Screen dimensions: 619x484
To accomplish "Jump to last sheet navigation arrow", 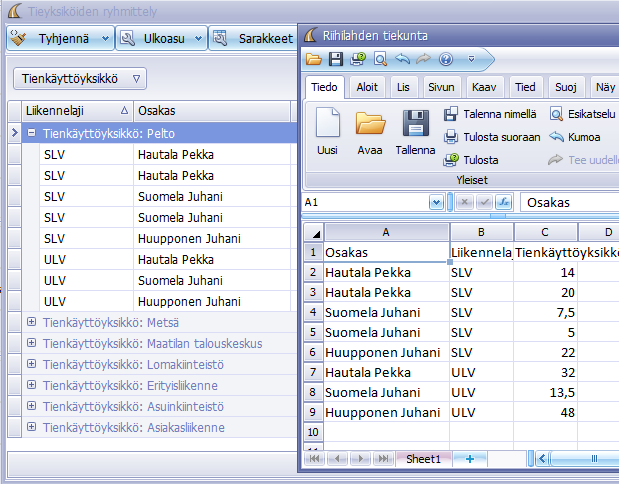I will coord(383,459).
